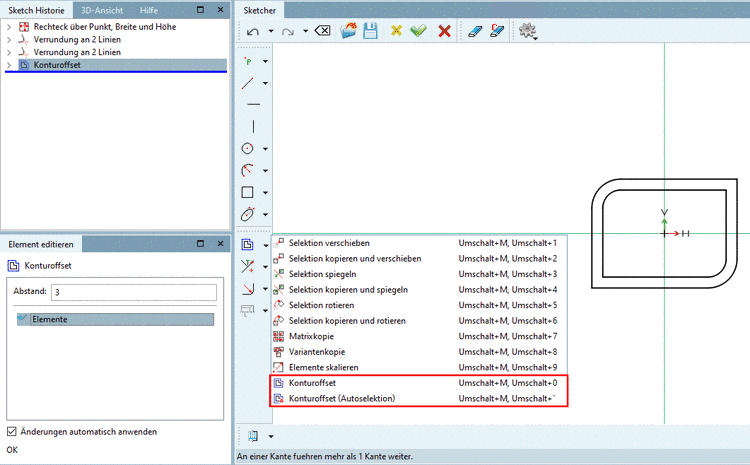750x465 pixels.
Task: Click the greyed dimension tool icon
Action: coord(247,310)
